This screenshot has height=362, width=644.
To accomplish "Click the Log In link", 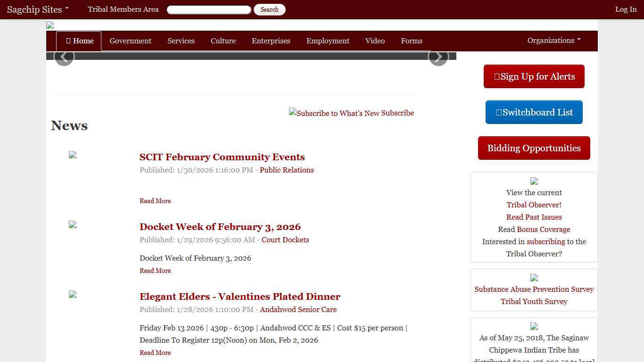I will tap(625, 9).
